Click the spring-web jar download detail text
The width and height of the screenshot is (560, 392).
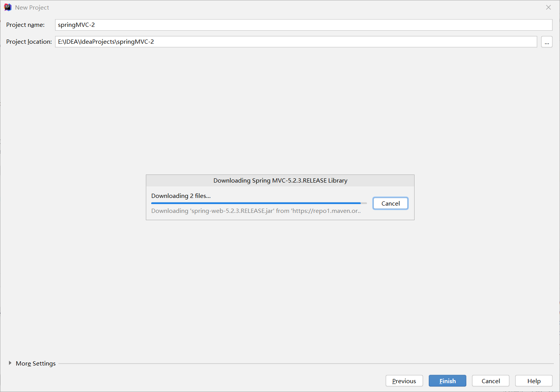[256, 211]
